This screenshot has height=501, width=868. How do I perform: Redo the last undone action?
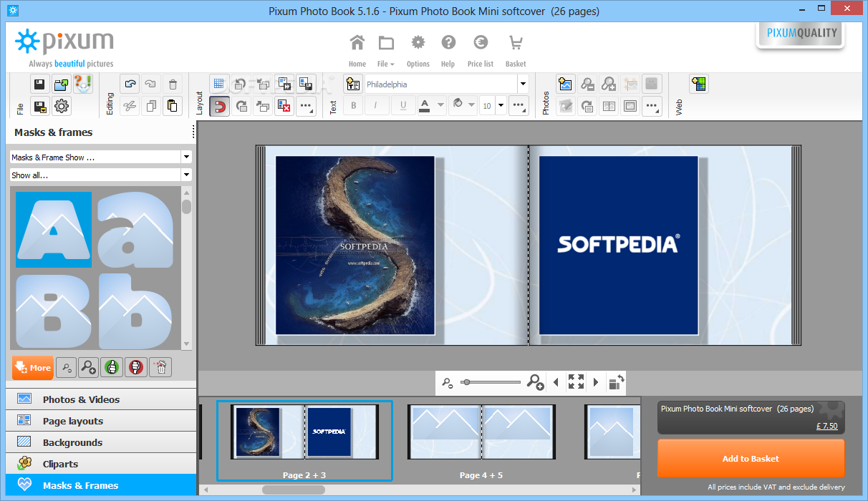tap(150, 84)
